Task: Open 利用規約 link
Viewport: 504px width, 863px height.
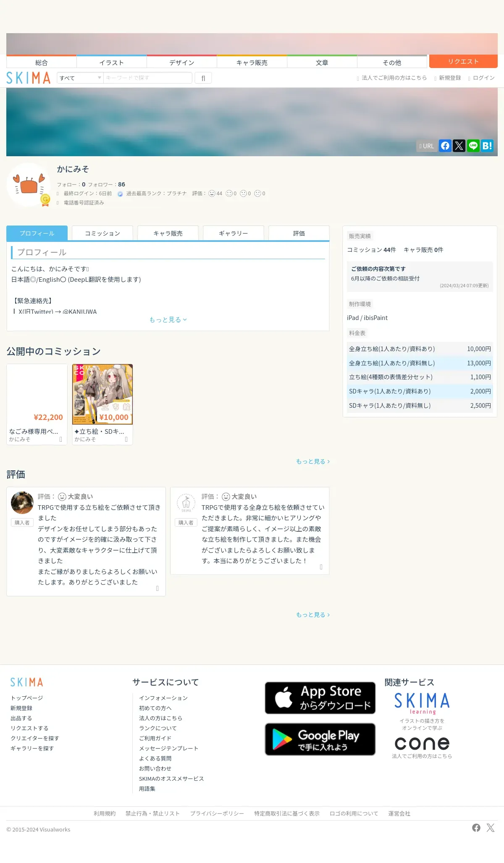Action: pyautogui.click(x=105, y=813)
